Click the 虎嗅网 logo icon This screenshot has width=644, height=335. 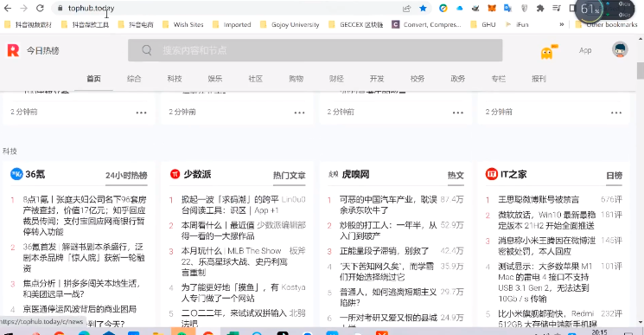[x=333, y=174]
